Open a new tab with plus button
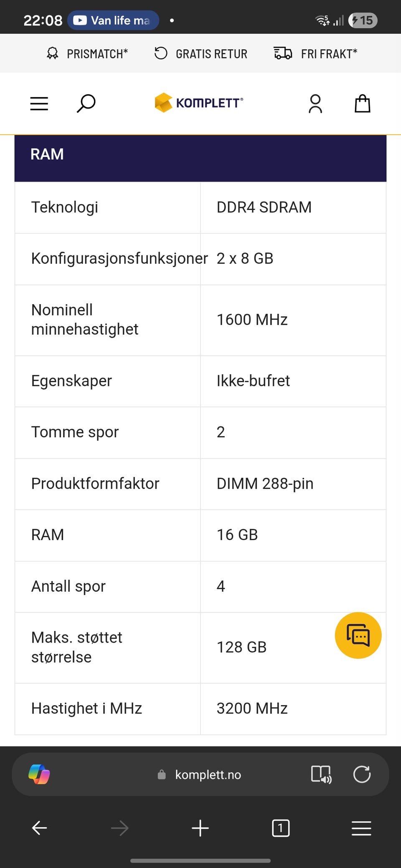This screenshot has width=401, height=868. pyautogui.click(x=200, y=828)
